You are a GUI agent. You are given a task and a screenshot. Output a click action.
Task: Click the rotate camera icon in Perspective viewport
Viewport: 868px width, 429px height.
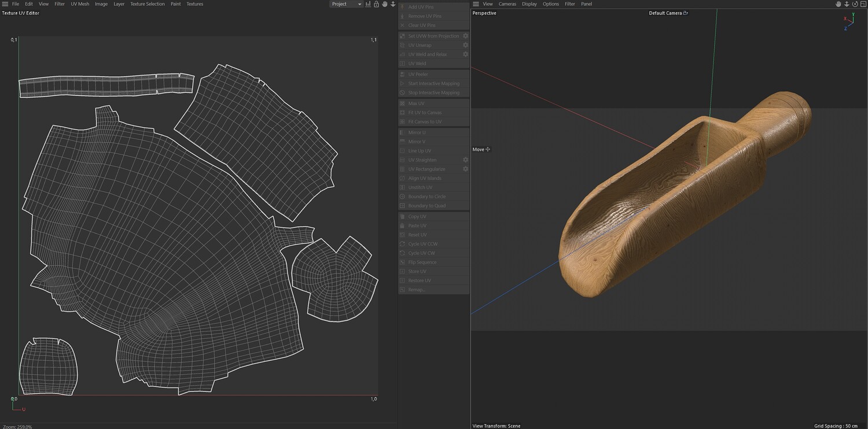pyautogui.click(x=855, y=4)
